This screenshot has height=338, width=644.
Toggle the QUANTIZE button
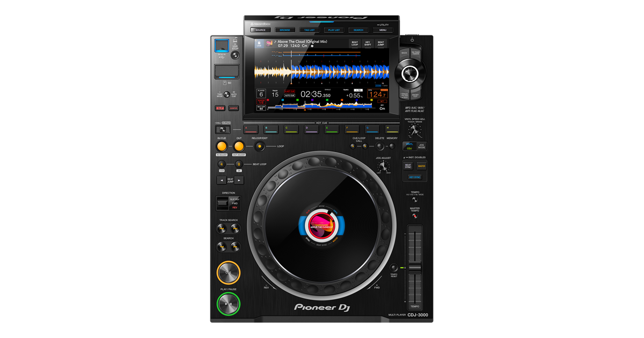pyautogui.click(x=233, y=108)
